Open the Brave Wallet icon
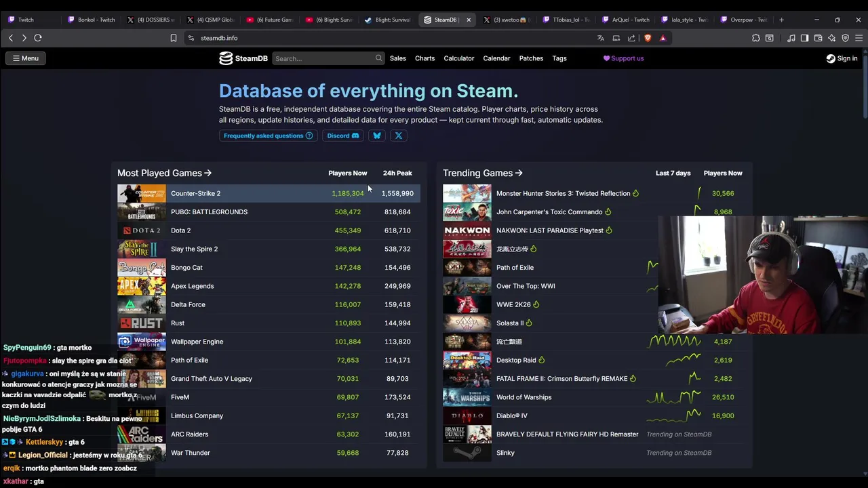The height and width of the screenshot is (488, 868). click(818, 38)
